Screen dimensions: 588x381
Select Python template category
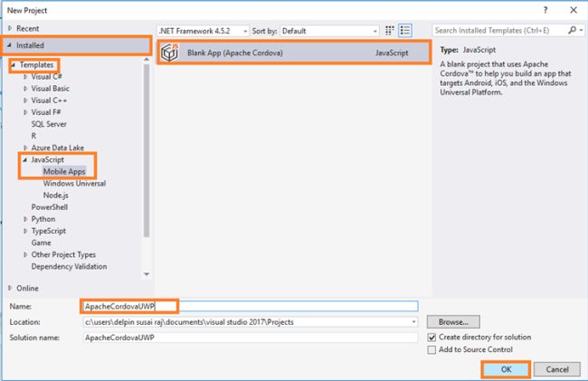point(43,219)
